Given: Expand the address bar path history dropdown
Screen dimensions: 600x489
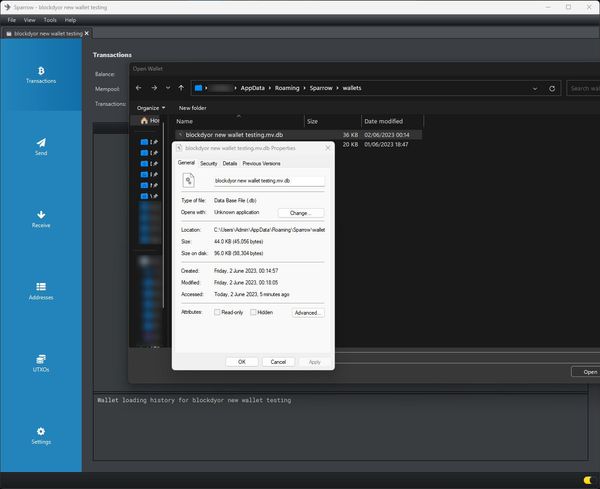Looking at the screenshot, I should point(536,88).
